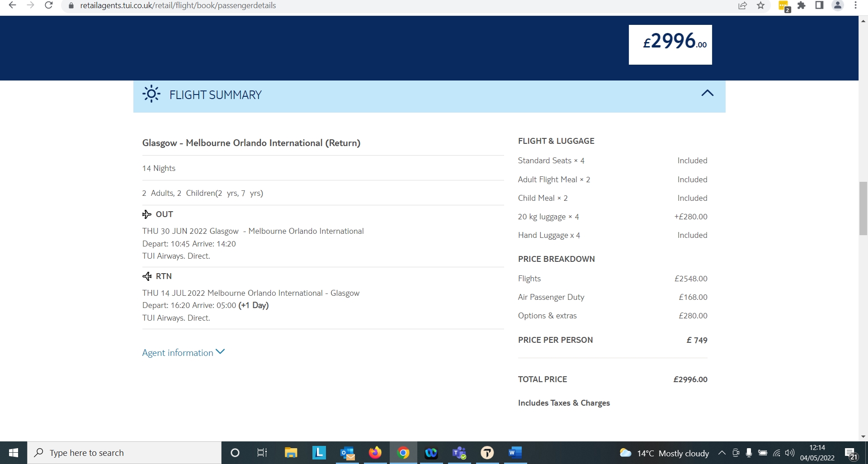Click the scrollbar up arrow

(863, 20)
